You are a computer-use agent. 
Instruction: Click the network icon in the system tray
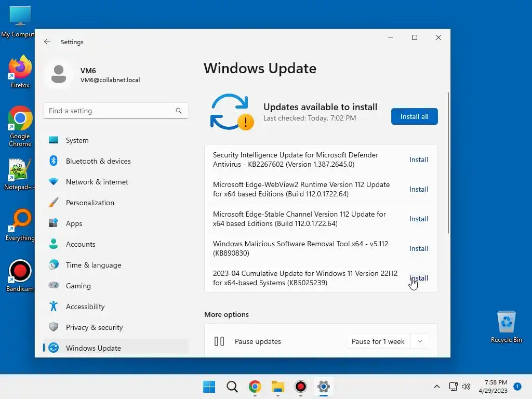(x=453, y=387)
